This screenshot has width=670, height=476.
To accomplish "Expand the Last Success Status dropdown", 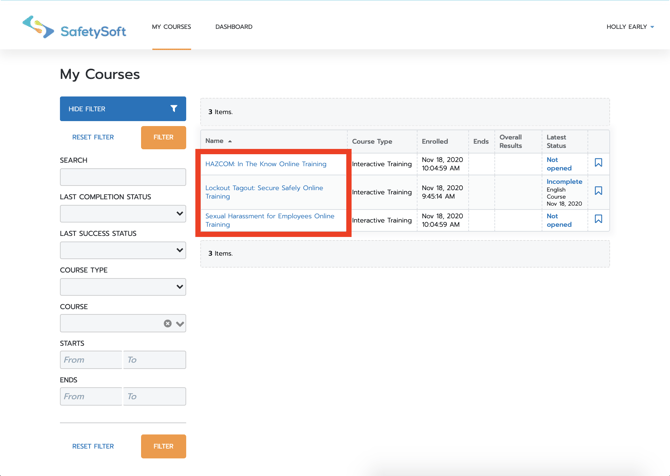I will pyautogui.click(x=123, y=250).
